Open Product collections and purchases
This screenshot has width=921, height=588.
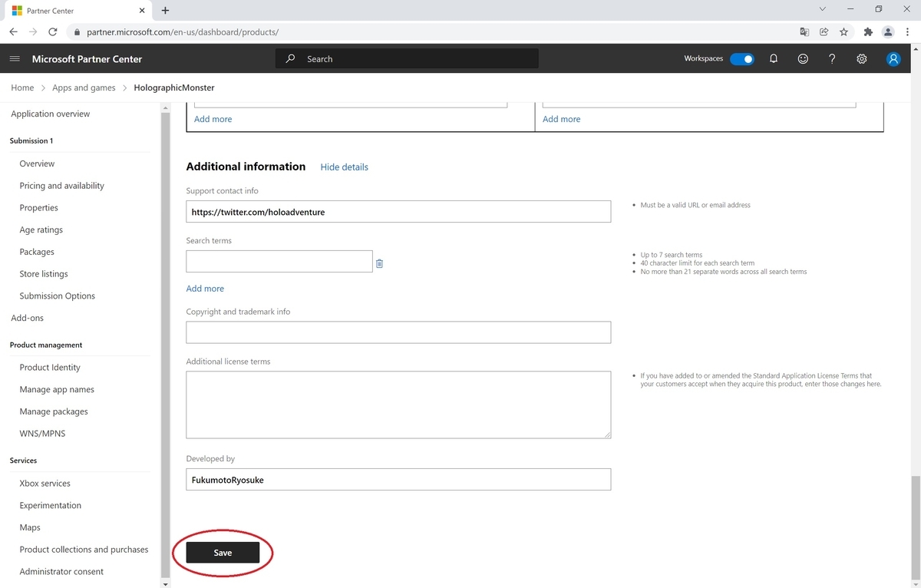click(84, 550)
